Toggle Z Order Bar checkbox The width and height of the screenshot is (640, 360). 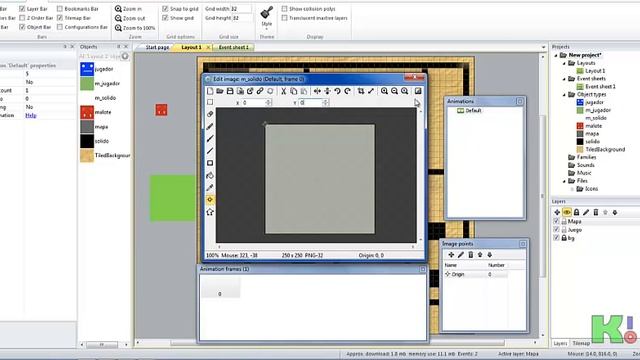click(22, 18)
